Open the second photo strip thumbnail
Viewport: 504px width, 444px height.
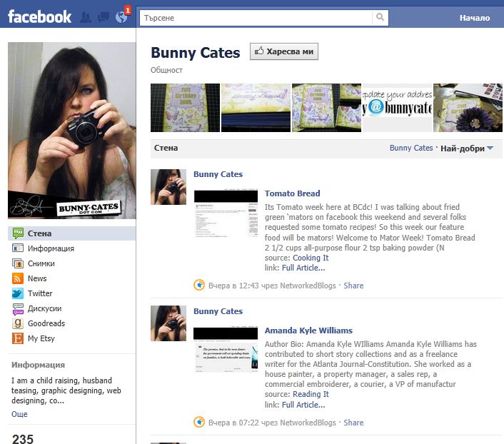tap(256, 108)
